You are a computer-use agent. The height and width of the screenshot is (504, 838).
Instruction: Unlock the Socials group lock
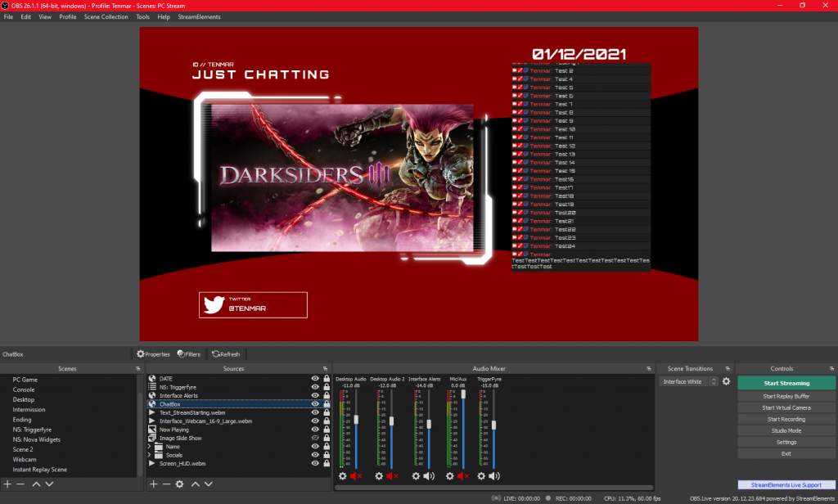point(327,455)
